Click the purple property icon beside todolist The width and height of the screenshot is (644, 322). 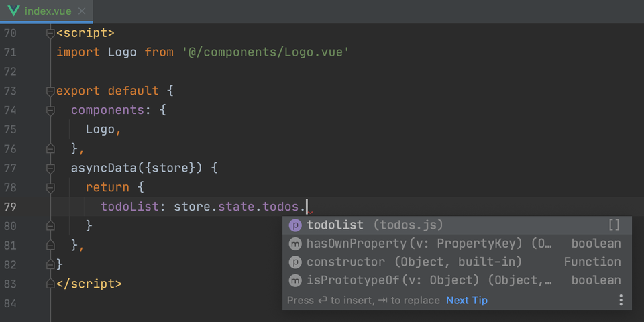tap(294, 225)
